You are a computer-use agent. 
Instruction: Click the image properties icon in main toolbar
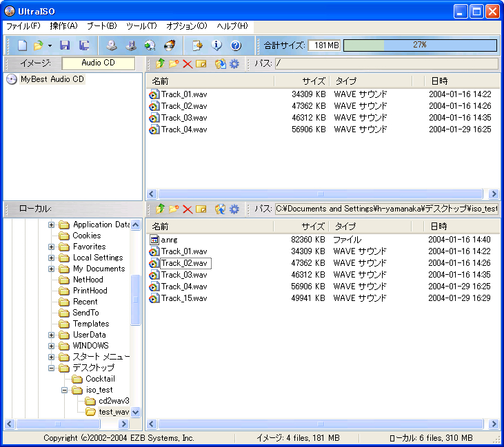(x=197, y=45)
